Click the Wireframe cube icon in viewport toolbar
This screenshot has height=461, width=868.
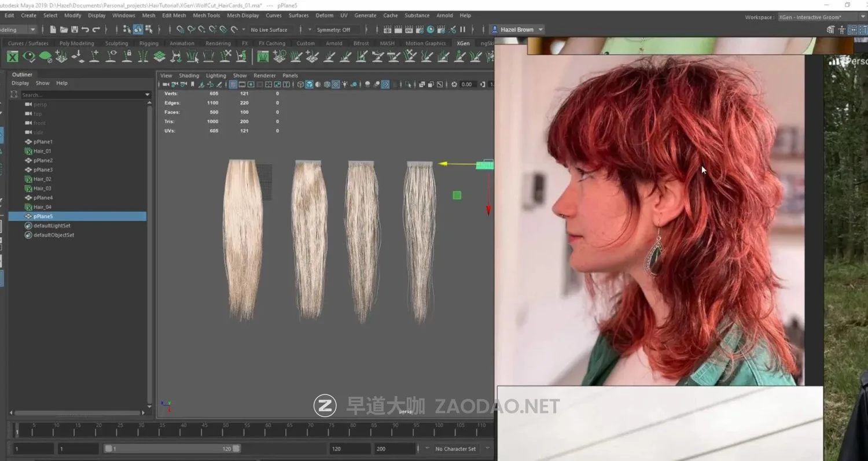[300, 84]
